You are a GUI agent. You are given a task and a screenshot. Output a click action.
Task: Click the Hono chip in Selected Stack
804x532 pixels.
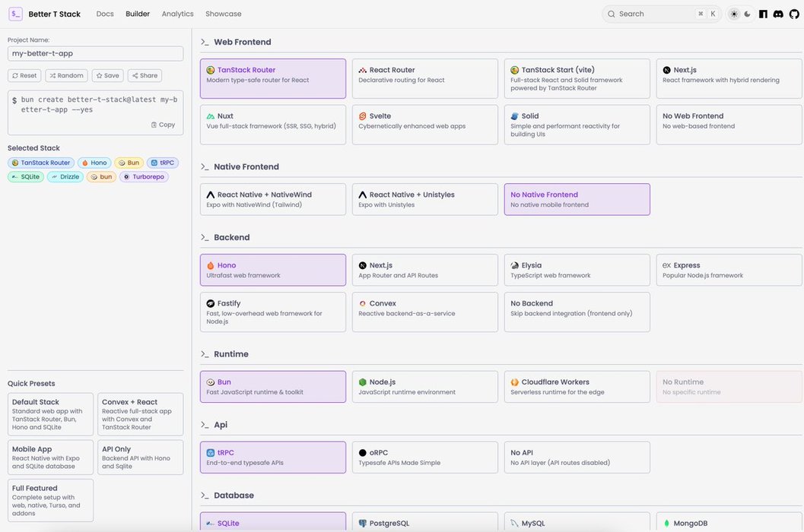click(x=94, y=163)
